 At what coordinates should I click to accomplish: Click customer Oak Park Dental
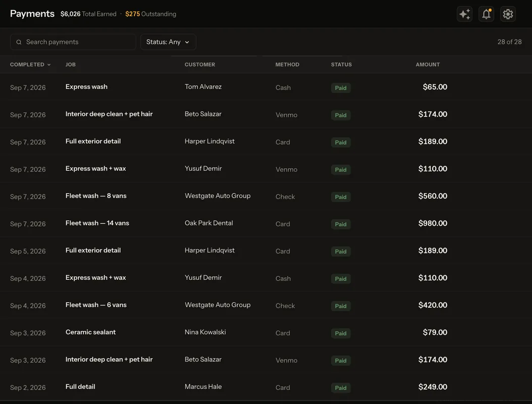tap(209, 223)
